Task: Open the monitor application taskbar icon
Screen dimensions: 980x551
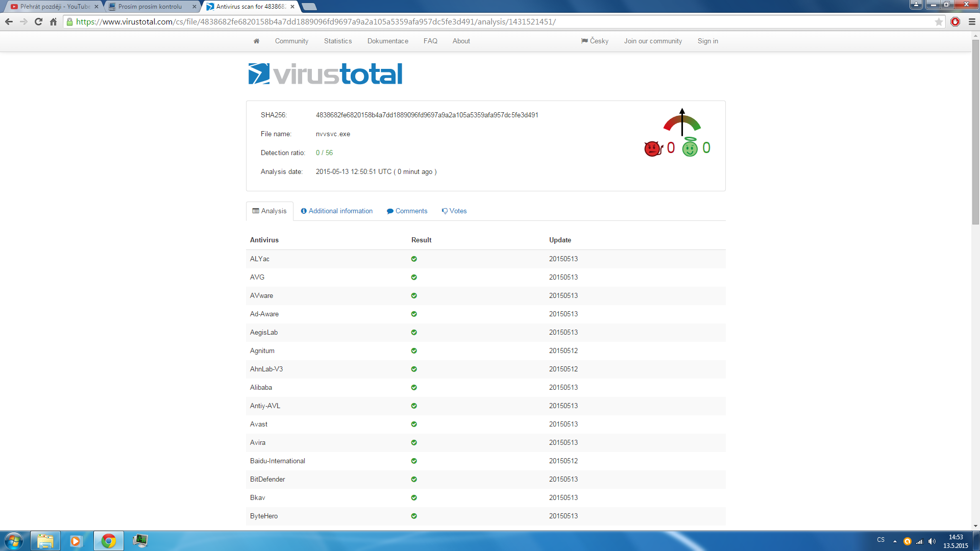Action: (140, 541)
